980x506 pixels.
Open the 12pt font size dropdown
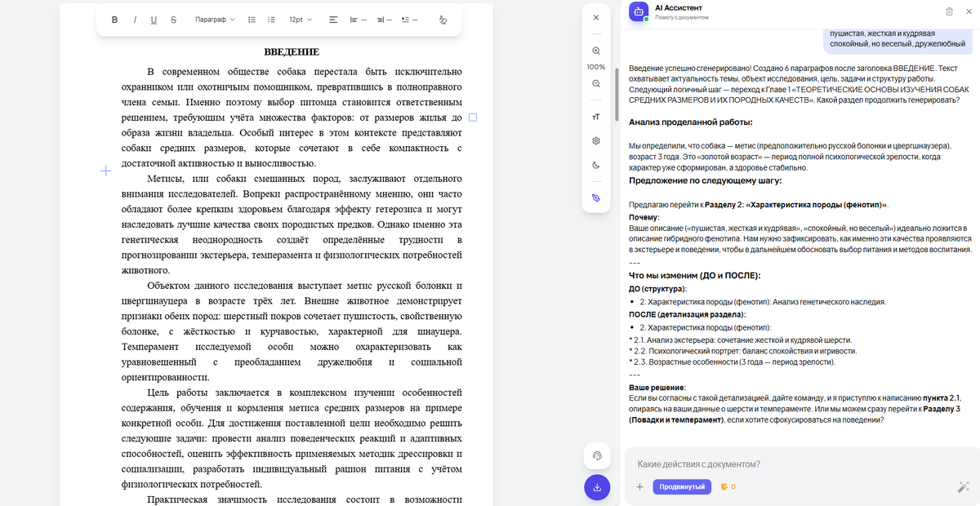coord(300,20)
